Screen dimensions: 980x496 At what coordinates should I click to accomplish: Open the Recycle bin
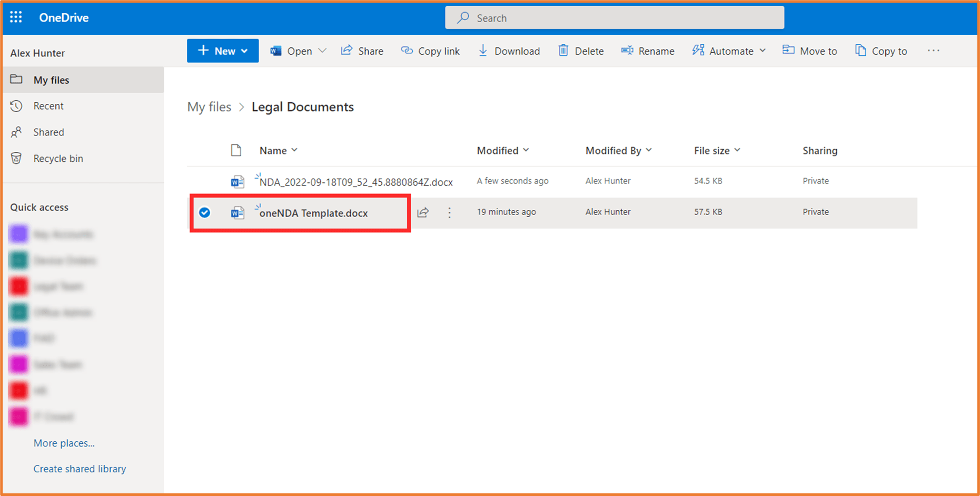click(58, 158)
